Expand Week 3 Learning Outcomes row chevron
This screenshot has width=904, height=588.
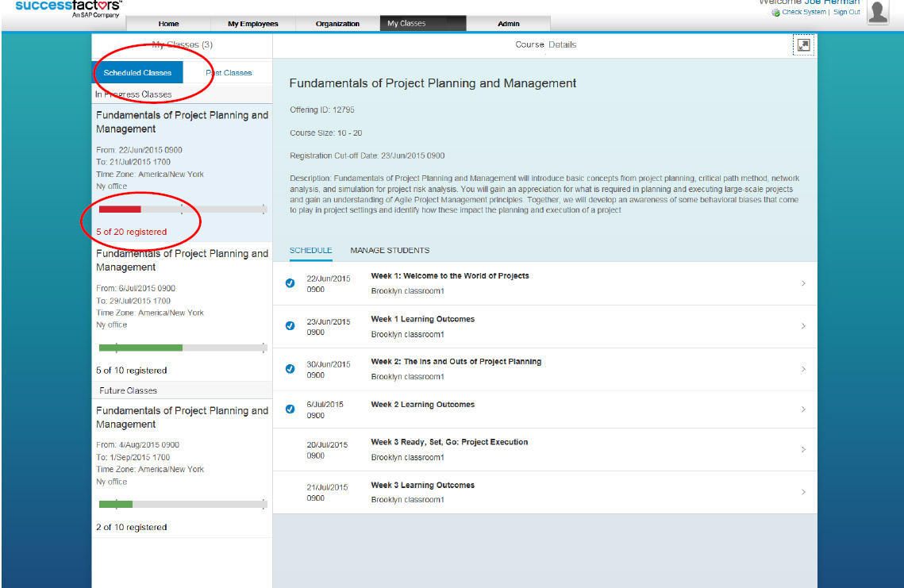803,492
